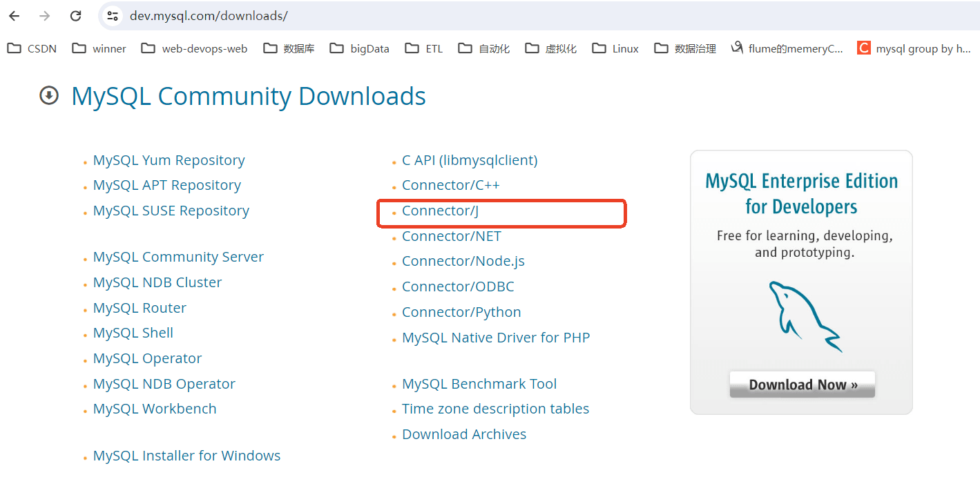This screenshot has height=495, width=980.
Task: Open MySQL NDB Cluster link
Action: tap(157, 282)
